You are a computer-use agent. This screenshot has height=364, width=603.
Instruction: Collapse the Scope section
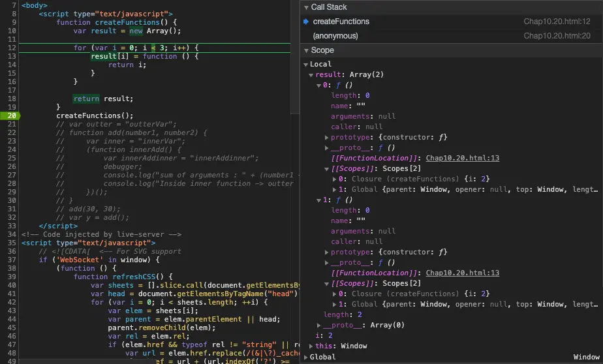[x=307, y=50]
